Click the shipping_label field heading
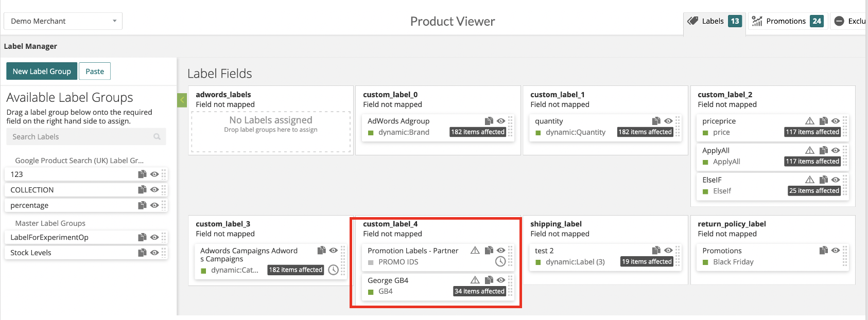Screen dimensions: 868x320 click(556, 224)
